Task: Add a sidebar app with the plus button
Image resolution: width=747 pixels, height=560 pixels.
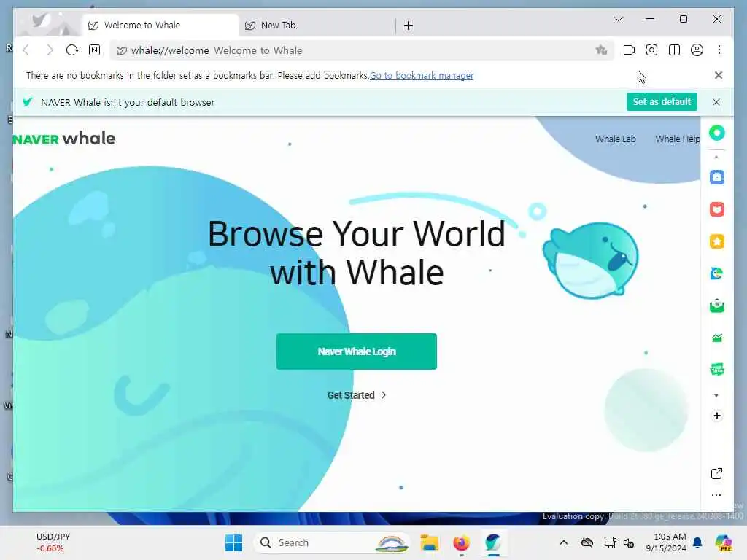Action: pos(717,416)
